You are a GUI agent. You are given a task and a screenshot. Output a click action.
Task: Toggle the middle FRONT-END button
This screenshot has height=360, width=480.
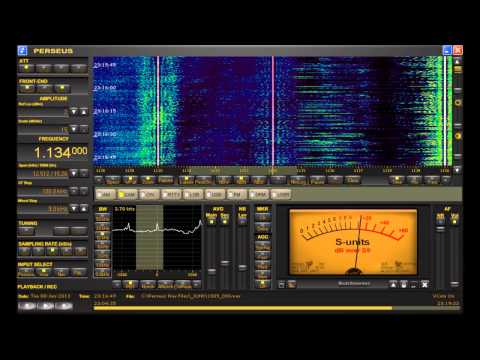pos(44,88)
